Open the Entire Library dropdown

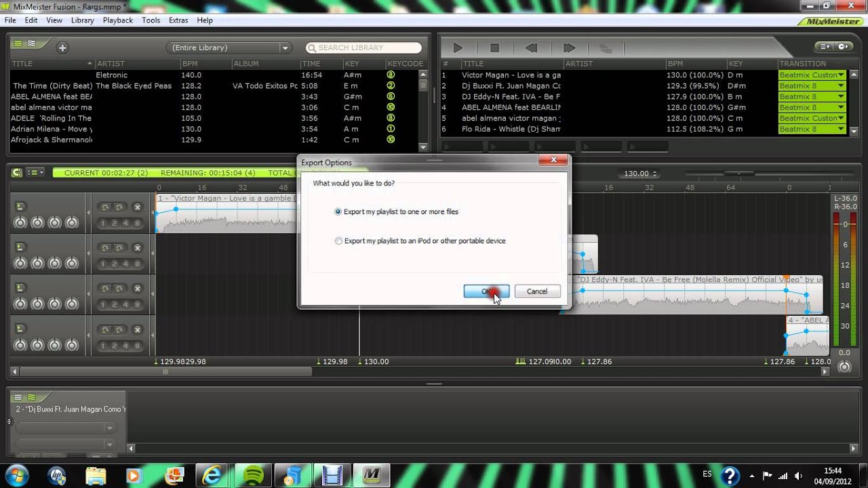[229, 47]
